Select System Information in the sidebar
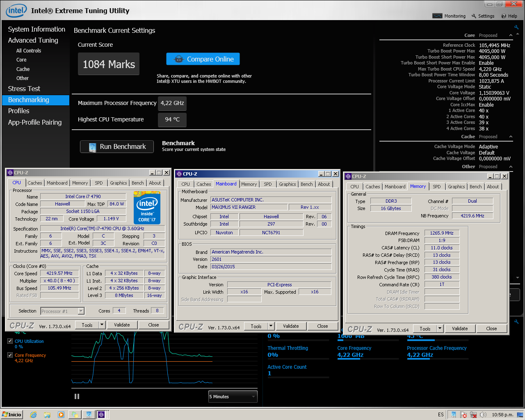The height and width of the screenshot is (420, 525). [x=37, y=29]
